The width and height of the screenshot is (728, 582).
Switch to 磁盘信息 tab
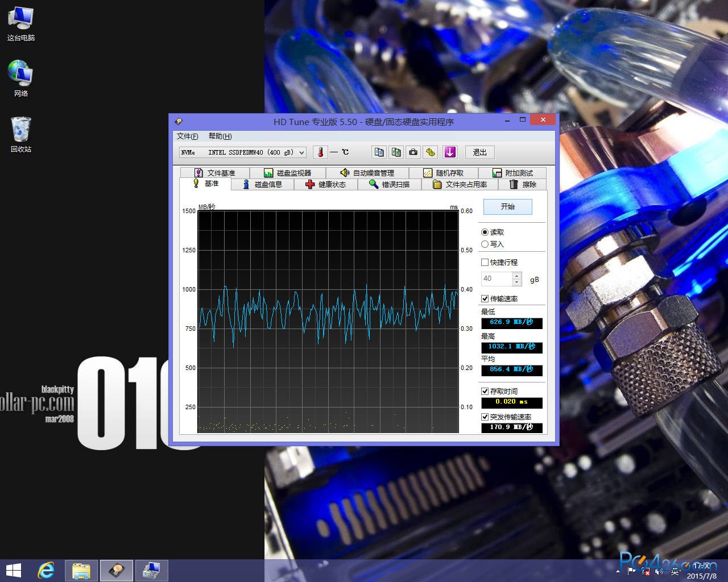coord(262,184)
